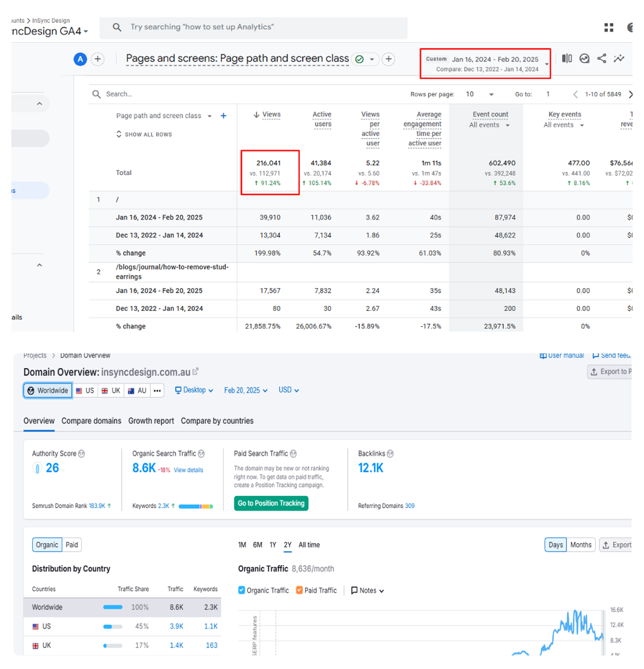Switch to the Compare domains tab
The image size is (644, 669).
click(x=91, y=421)
